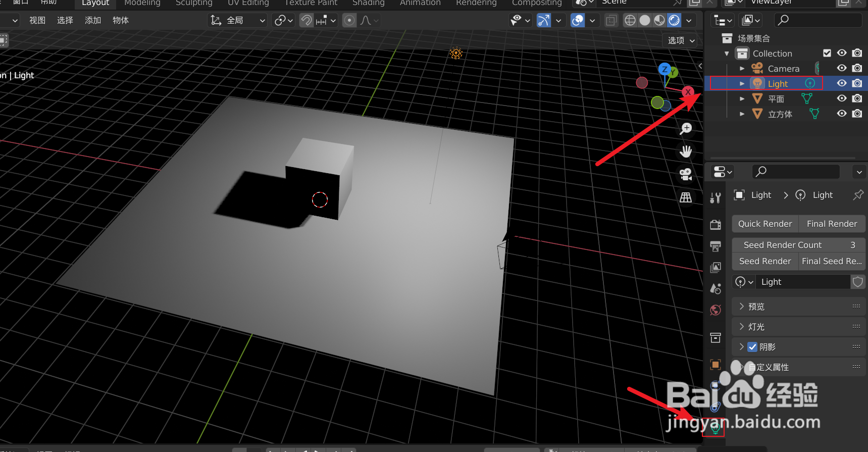Expand the 灯光 panel
Viewport: 868px width, 452px height.
(799, 327)
